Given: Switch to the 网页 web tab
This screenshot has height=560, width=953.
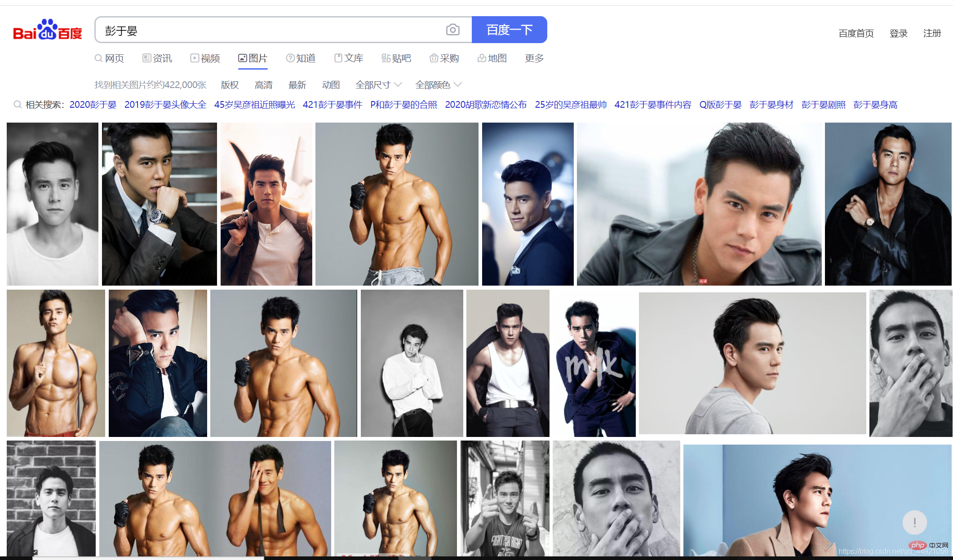Looking at the screenshot, I should [109, 58].
